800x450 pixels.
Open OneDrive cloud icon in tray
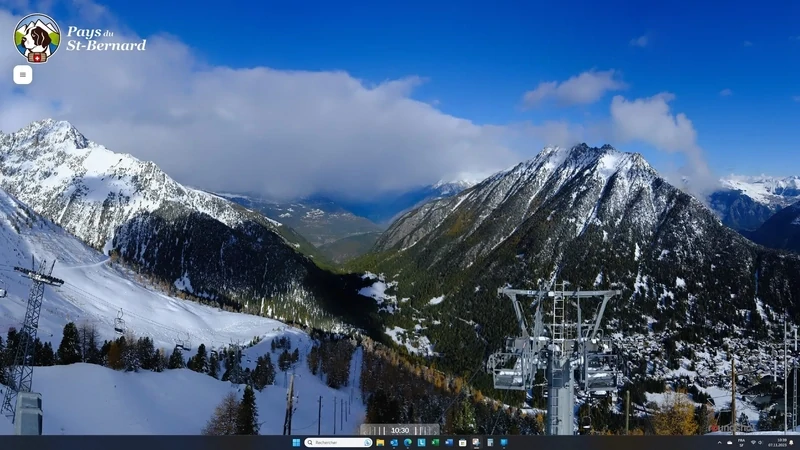(730, 443)
